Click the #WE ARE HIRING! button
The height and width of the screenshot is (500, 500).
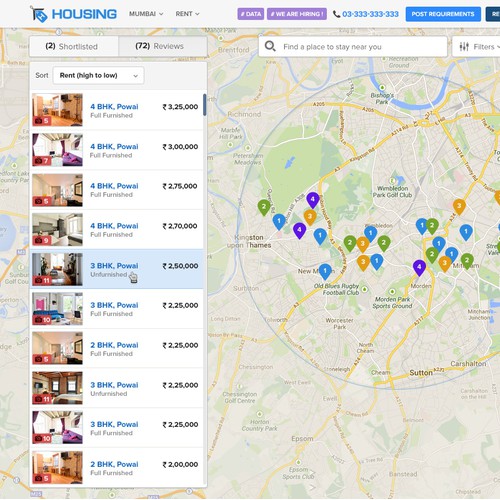pyautogui.click(x=297, y=14)
